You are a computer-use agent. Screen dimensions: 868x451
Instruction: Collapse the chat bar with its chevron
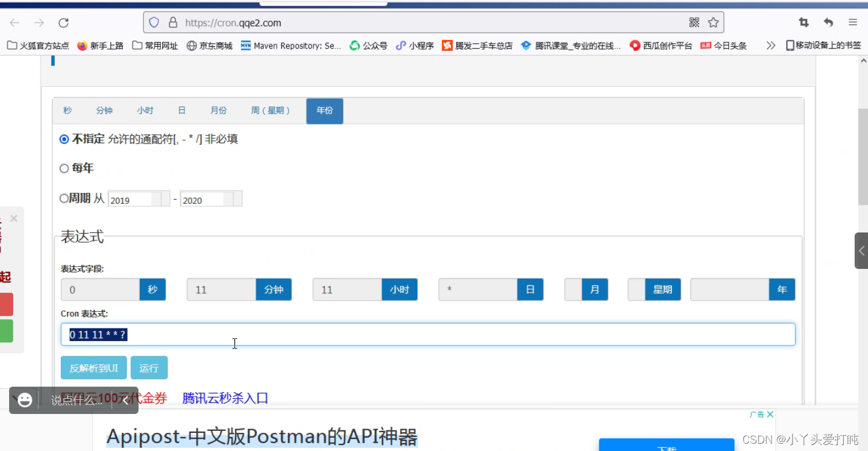(x=125, y=400)
